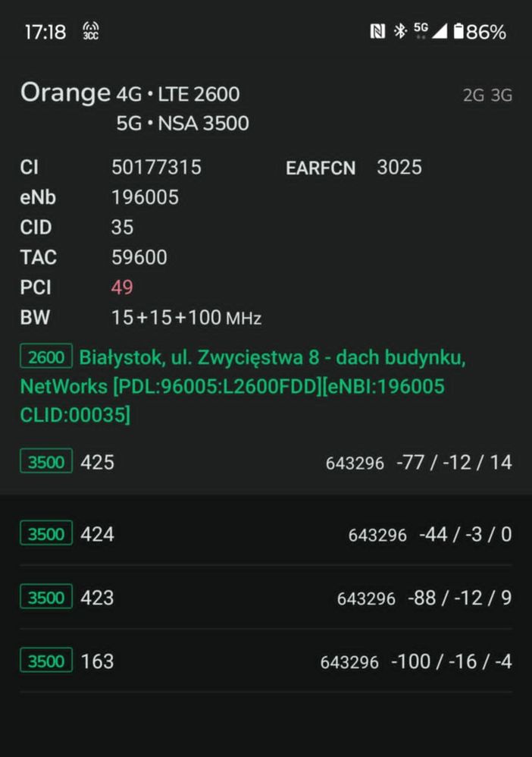
Task: Tap the battery 86% indicator
Action: point(480,32)
